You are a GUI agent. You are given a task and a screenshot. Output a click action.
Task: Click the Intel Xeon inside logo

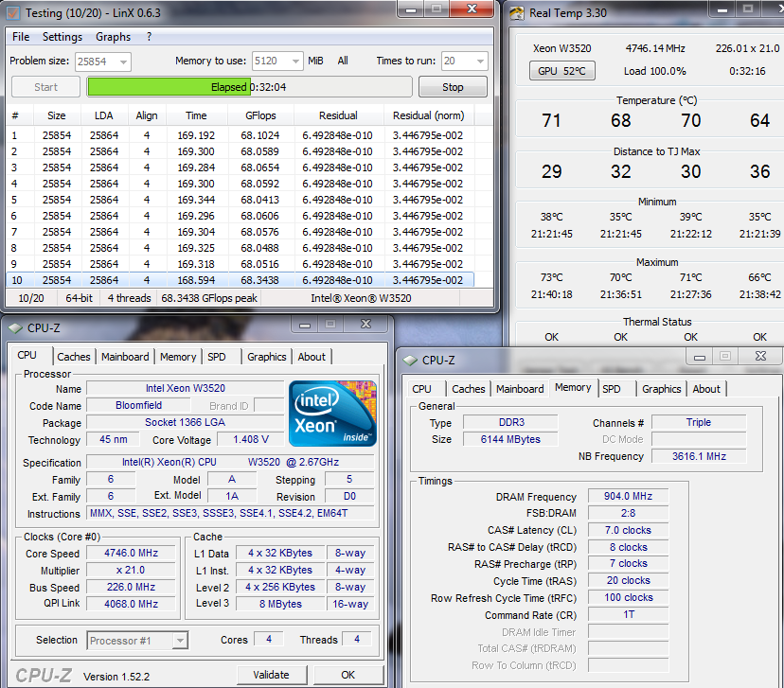332,414
